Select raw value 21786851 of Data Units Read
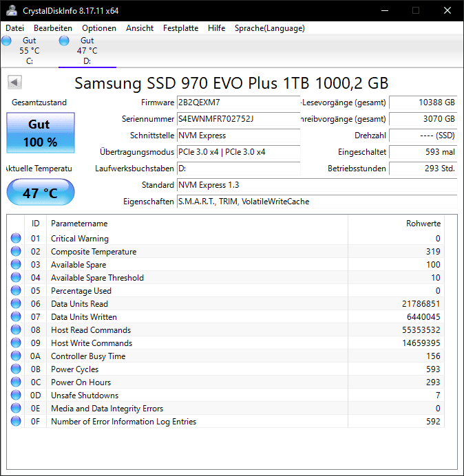This screenshot has width=464, height=476. point(421,303)
